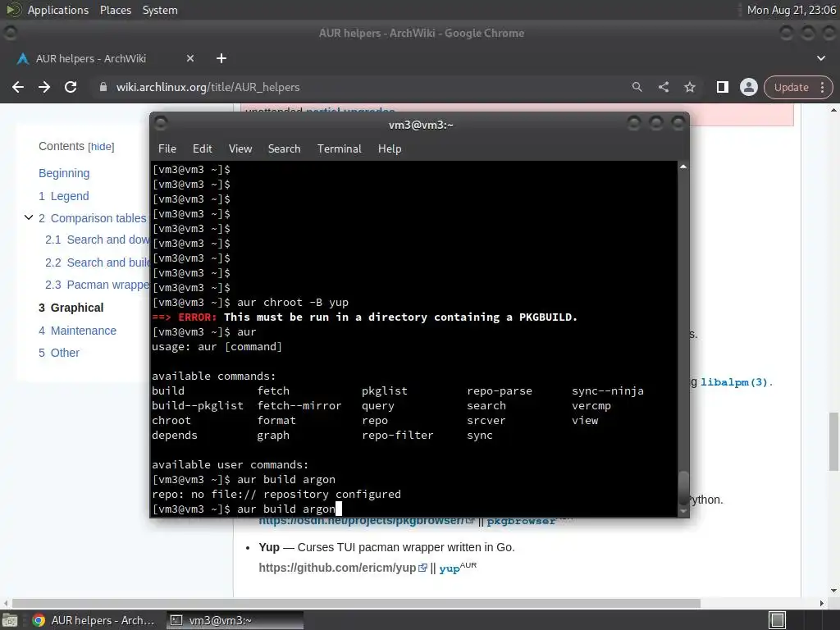This screenshot has height=630, width=840.
Task: Open the System menu
Action: [x=160, y=10]
